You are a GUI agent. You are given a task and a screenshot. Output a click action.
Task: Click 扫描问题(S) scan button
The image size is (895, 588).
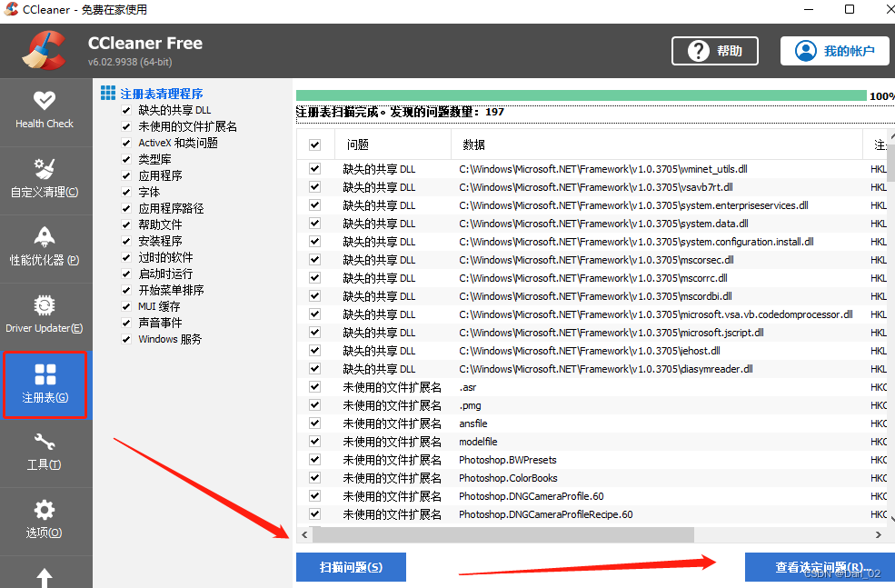pos(351,567)
